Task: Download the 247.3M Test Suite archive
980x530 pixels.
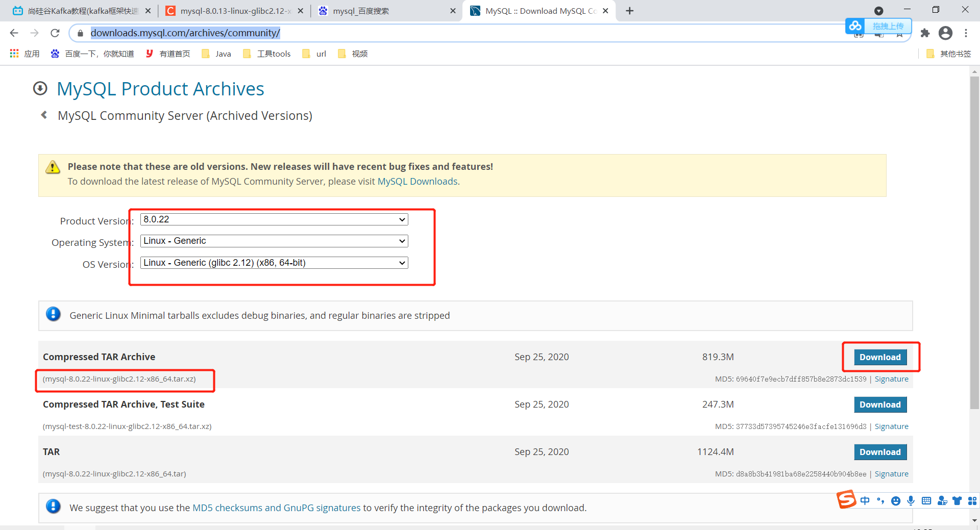Action: pos(880,405)
